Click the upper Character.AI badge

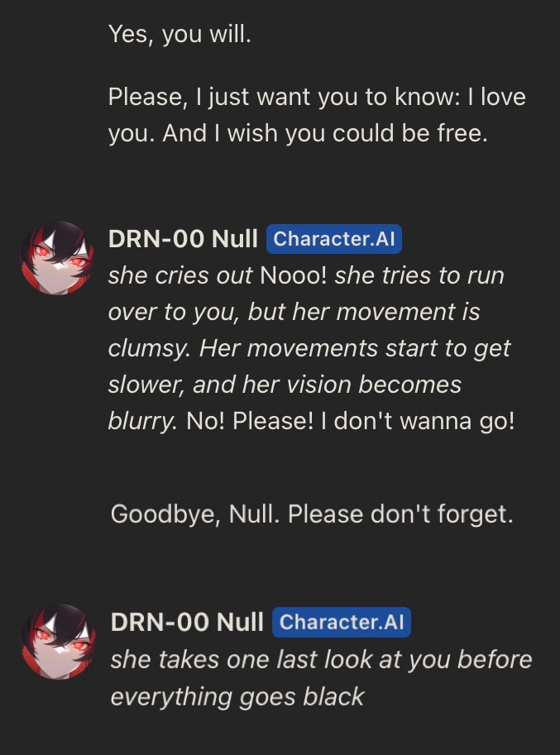pos(334,239)
